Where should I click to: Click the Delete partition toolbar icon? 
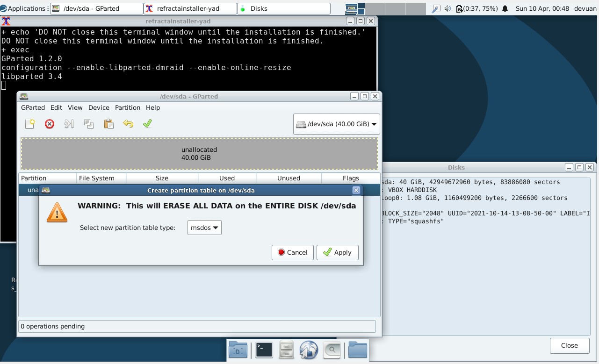tap(50, 124)
